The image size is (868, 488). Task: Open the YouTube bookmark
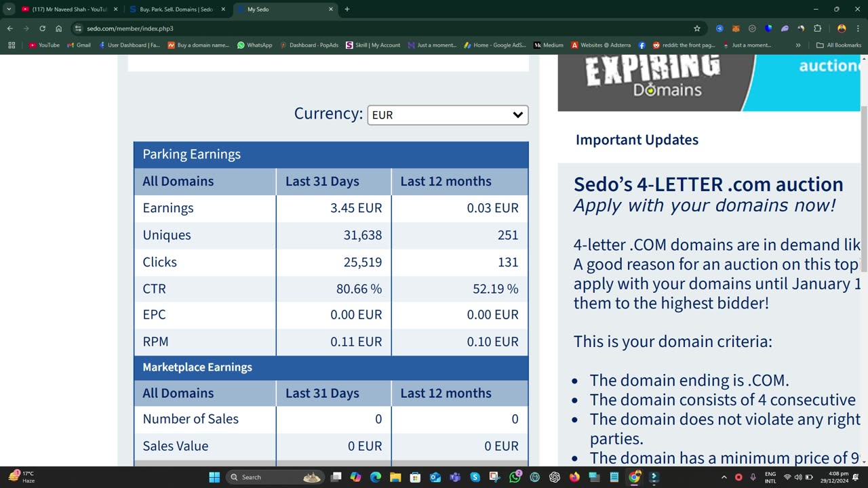coord(44,45)
